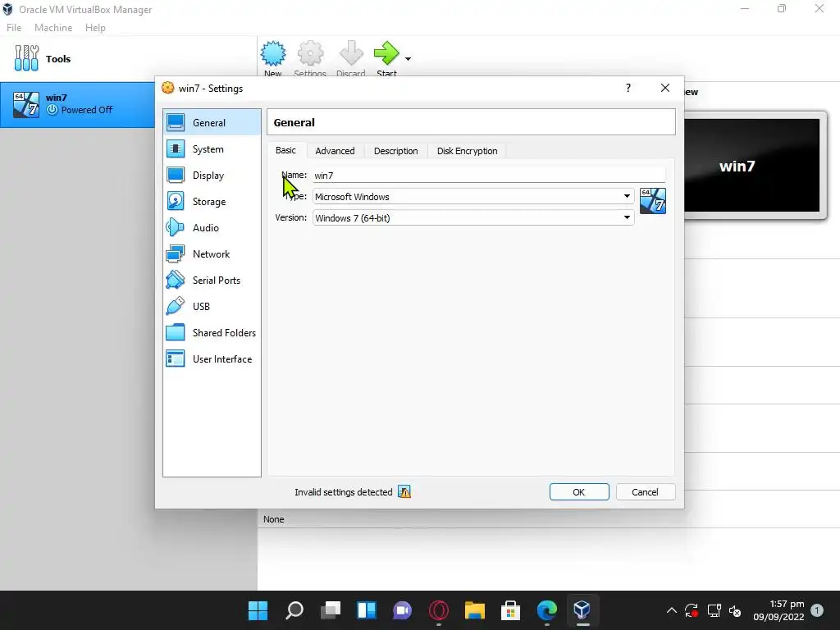The height and width of the screenshot is (630, 840).
Task: Open Microsoft Edge from the taskbar
Action: pyautogui.click(x=546, y=609)
